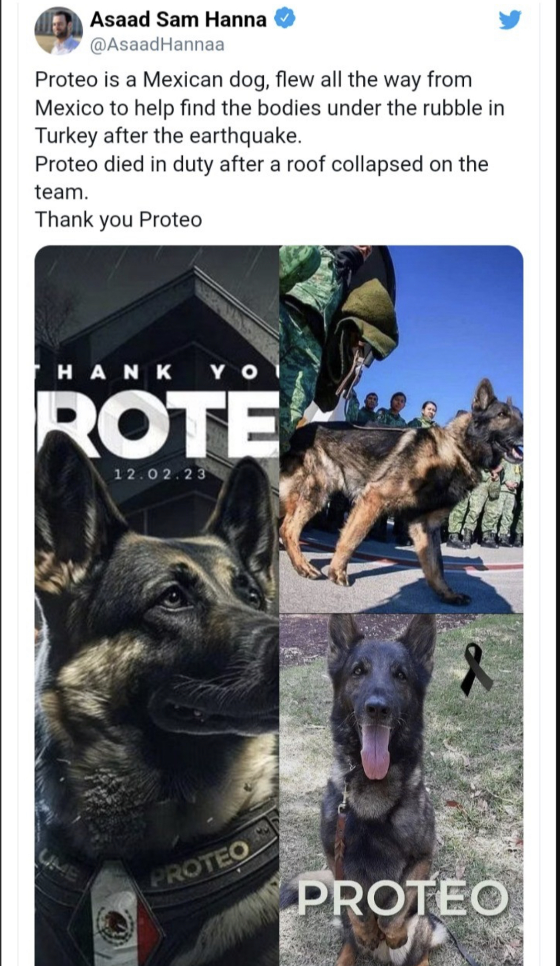Viewport: 560px width, 966px height.
Task: Click the soldiers' faces behind the dog
Action: (398, 405)
